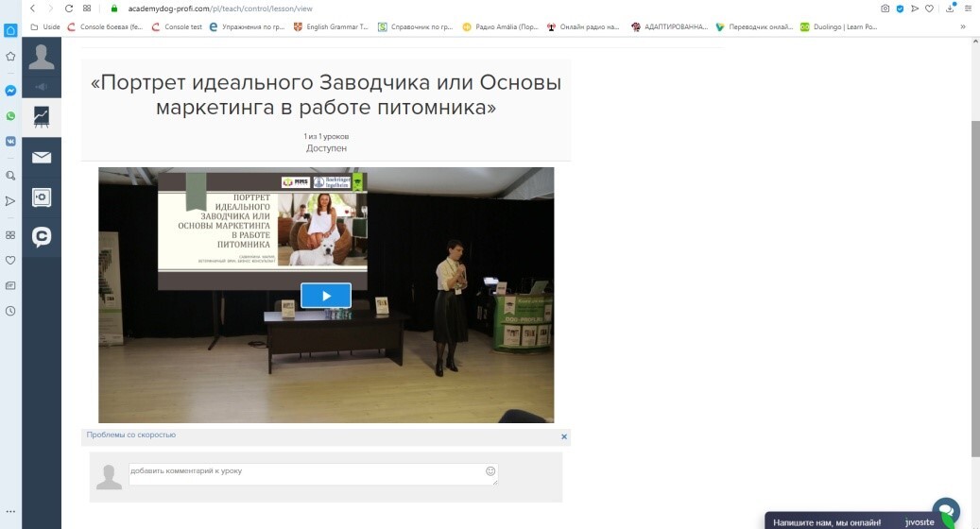
Task: Open the chat bubble C icon in site menu
Action: pyautogui.click(x=42, y=237)
